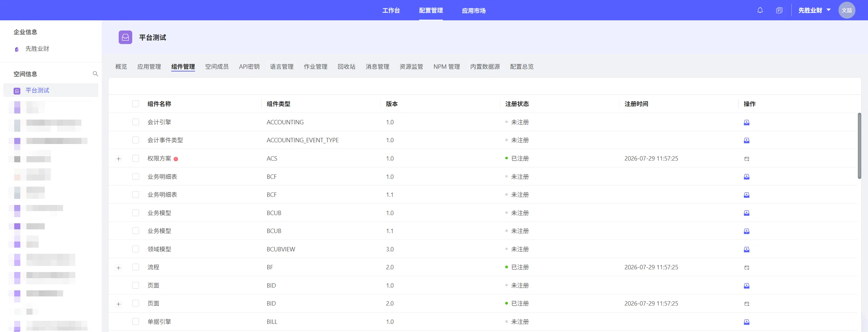The image size is (868, 332).
Task: Check the 流程 row checkbox
Action: point(136,267)
